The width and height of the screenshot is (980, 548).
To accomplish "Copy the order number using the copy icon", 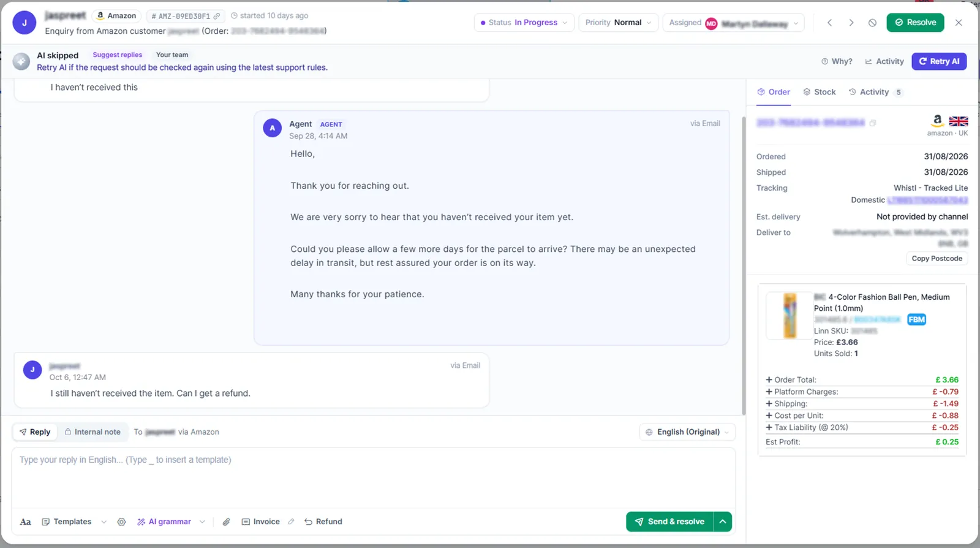I will [873, 123].
